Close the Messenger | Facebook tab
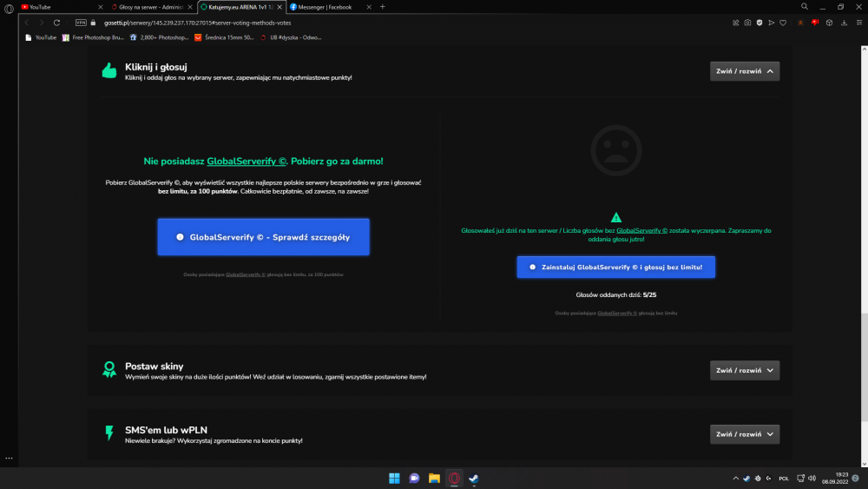 click(369, 7)
